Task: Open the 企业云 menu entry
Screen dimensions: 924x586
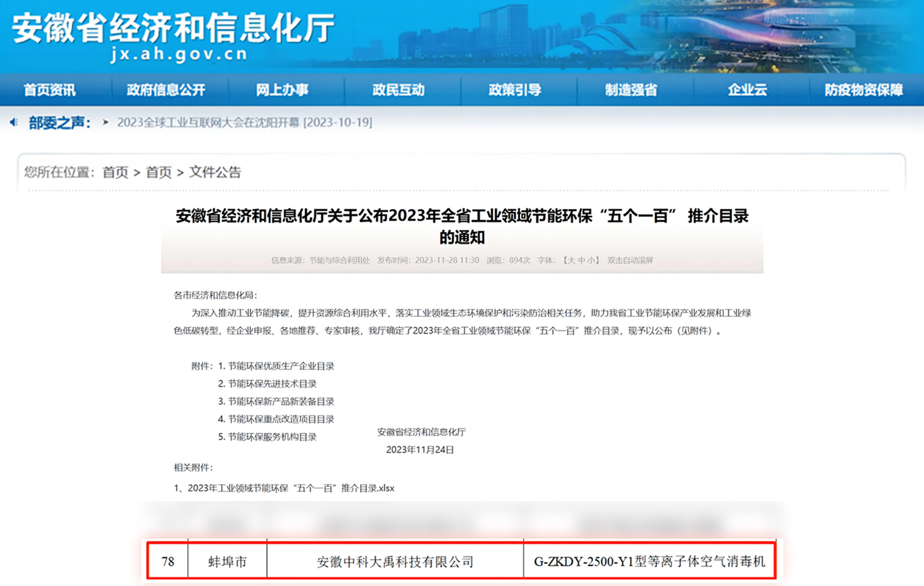Action: point(747,90)
